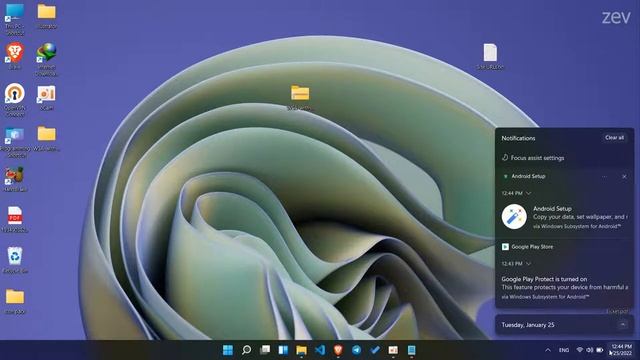Open the blue checkmark To Do app
Viewport: 640px width, 360px height.
point(375,350)
